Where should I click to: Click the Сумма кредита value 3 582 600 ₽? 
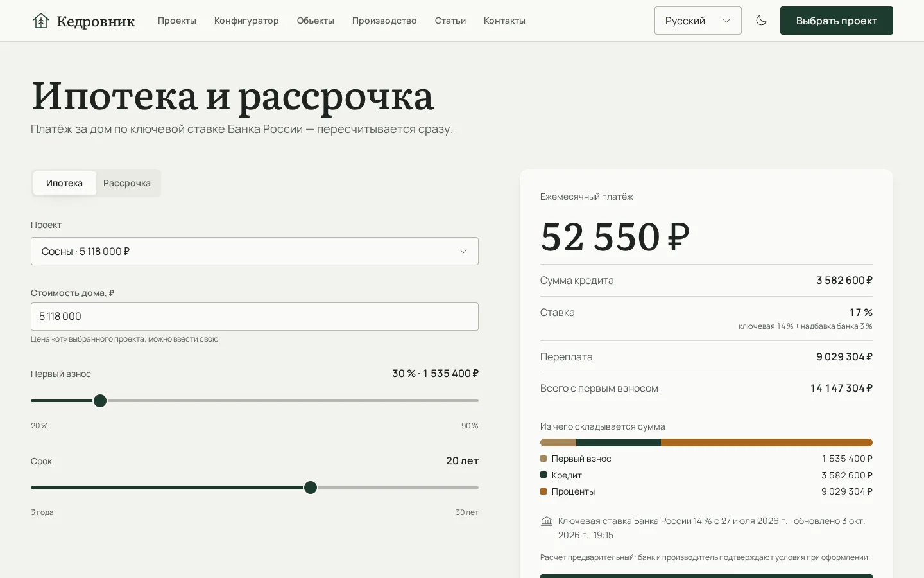844,280
